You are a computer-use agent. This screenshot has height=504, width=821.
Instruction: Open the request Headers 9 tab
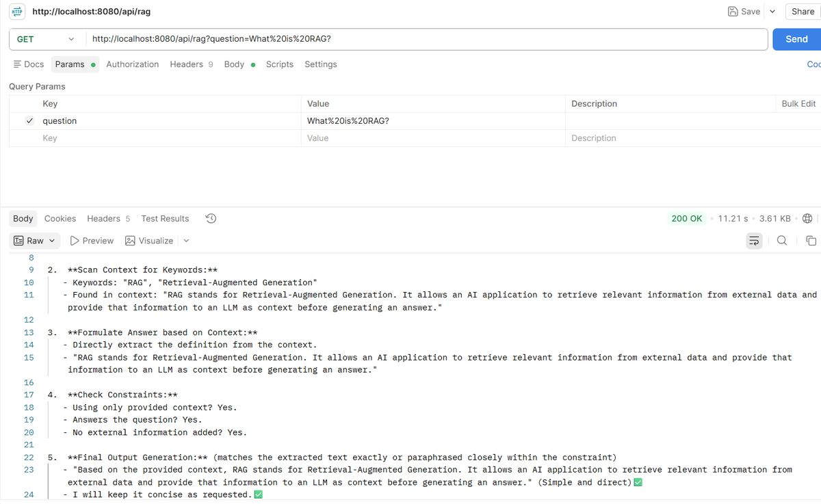pos(192,64)
